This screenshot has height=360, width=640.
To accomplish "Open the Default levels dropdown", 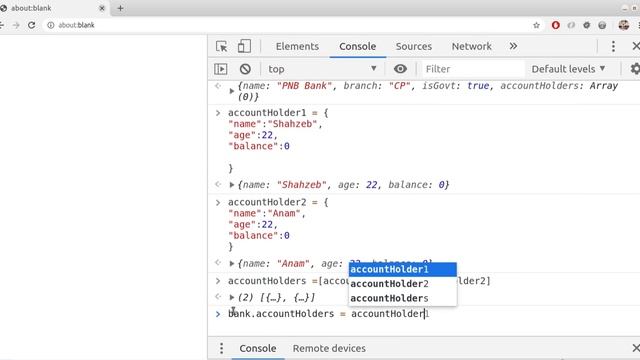I will tap(568, 69).
